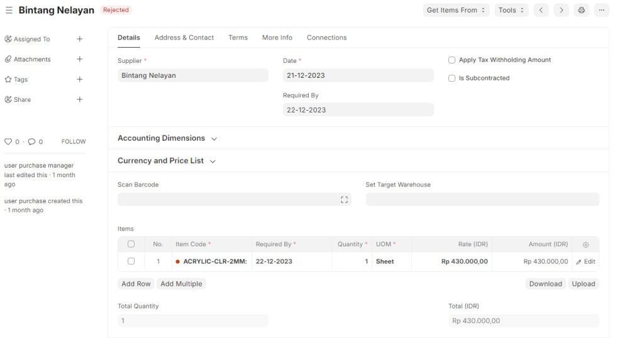
Task: Add assignee with Assigned To plus icon
Action: point(79,39)
